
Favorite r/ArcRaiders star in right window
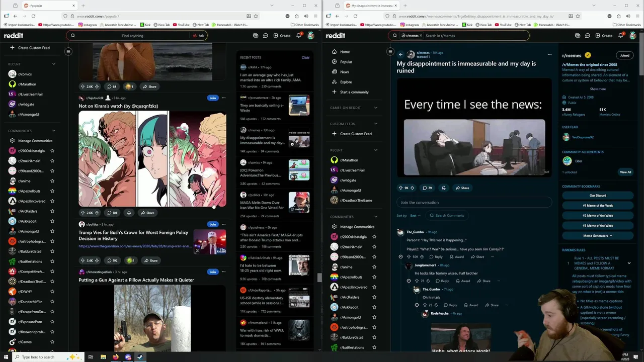(x=374, y=297)
